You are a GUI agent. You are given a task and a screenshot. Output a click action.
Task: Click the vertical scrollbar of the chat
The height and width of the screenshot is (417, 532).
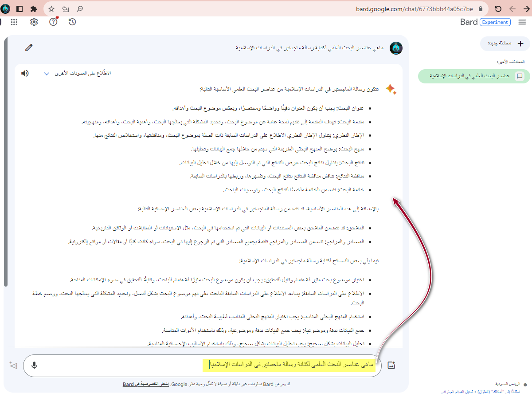5,164
